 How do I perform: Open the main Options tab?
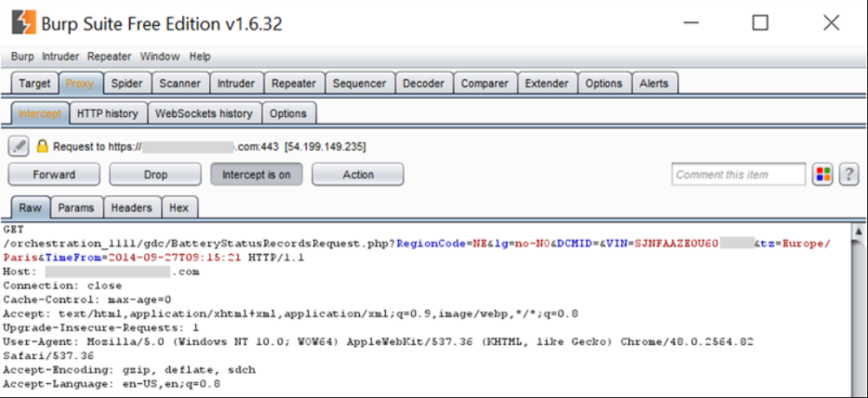click(604, 83)
